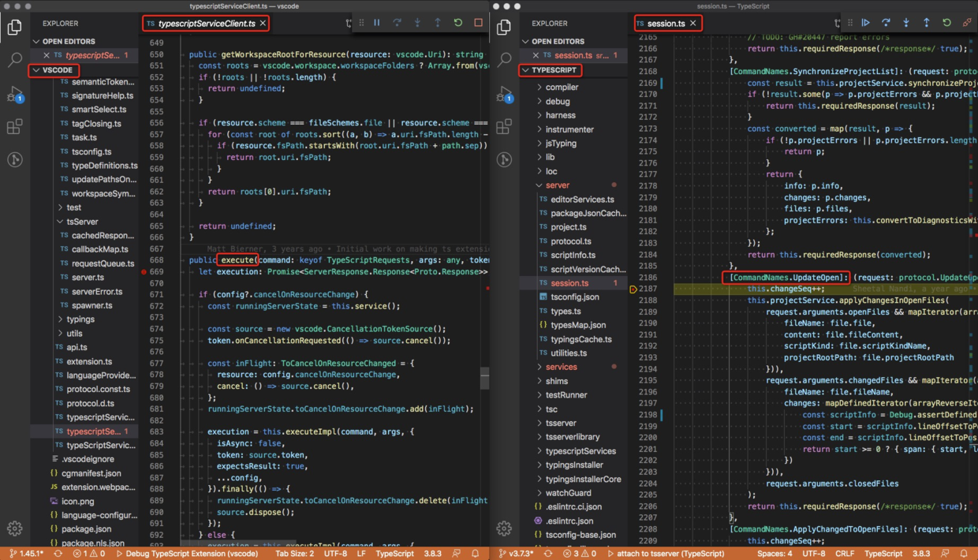
Task: Close the session.ts editor tab
Action: pos(693,24)
